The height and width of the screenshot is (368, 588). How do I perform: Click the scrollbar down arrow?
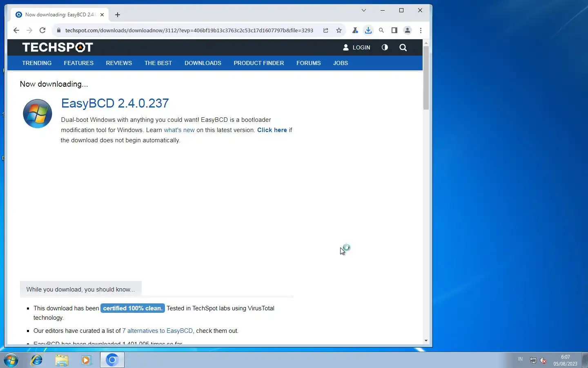pyautogui.click(x=426, y=341)
